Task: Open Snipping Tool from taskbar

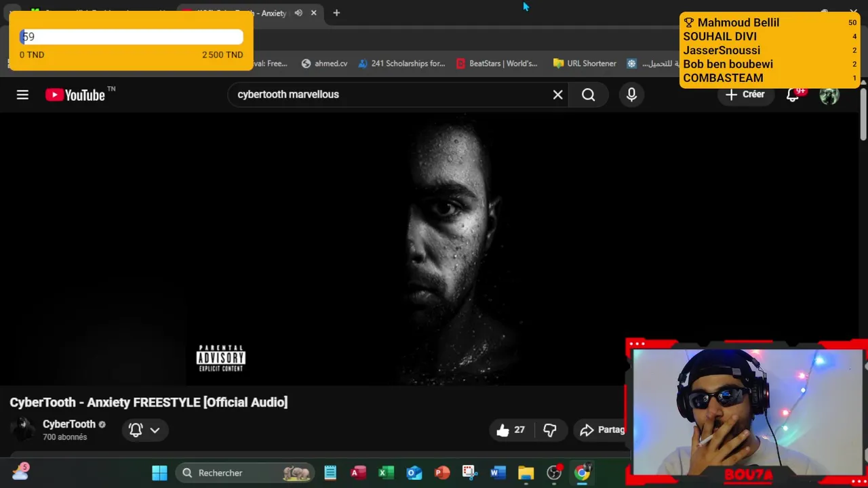Action: click(x=469, y=472)
